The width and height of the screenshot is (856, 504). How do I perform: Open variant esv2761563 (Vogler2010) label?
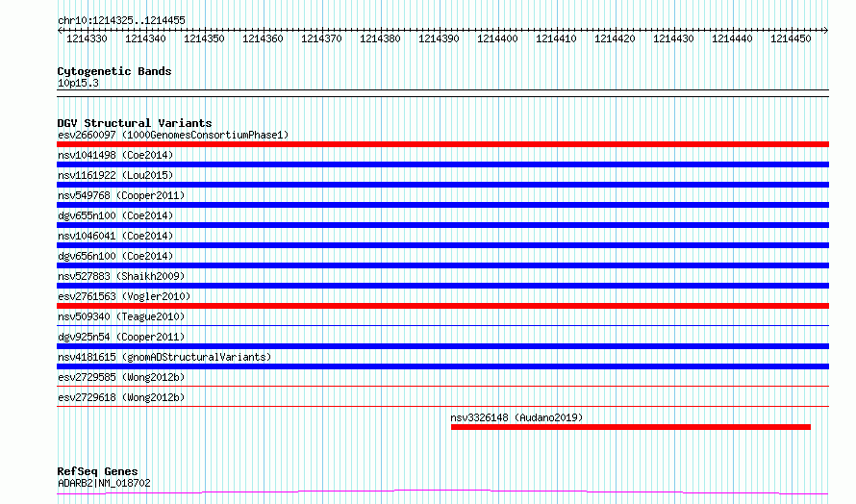(124, 296)
